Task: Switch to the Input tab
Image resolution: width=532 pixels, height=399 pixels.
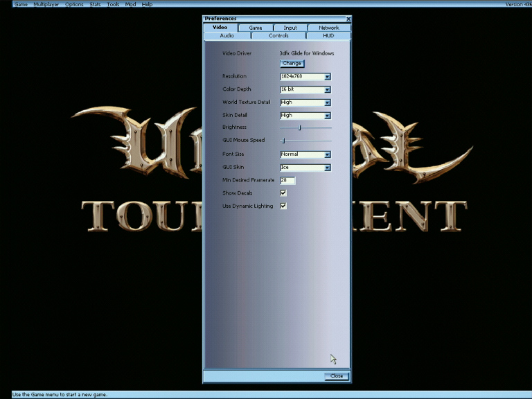Action: pos(290,28)
